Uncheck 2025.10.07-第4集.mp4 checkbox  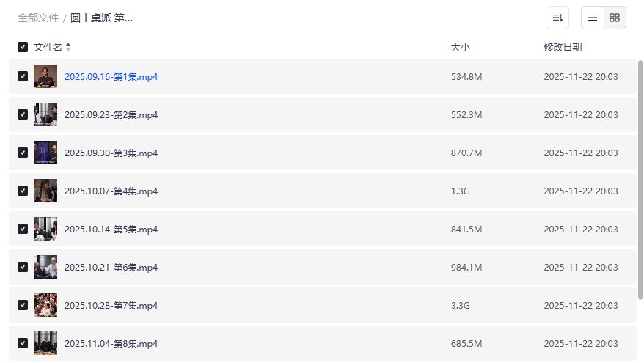click(x=23, y=191)
